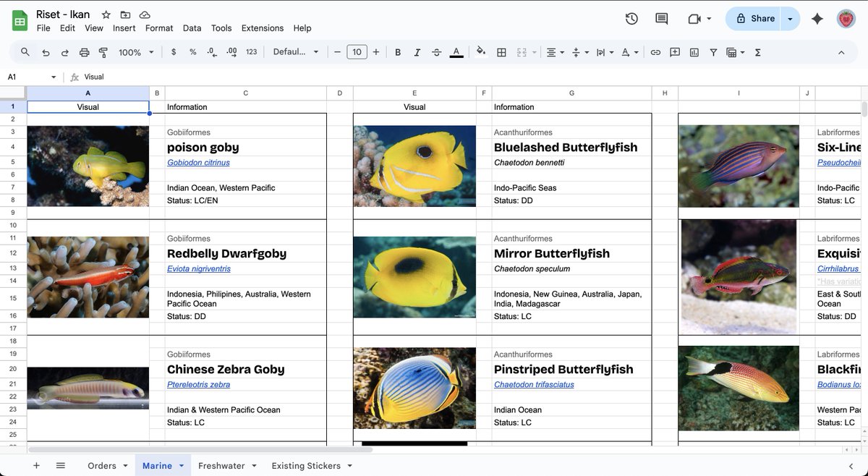868x476 pixels.
Task: Open the Insert menu
Action: [x=124, y=28]
